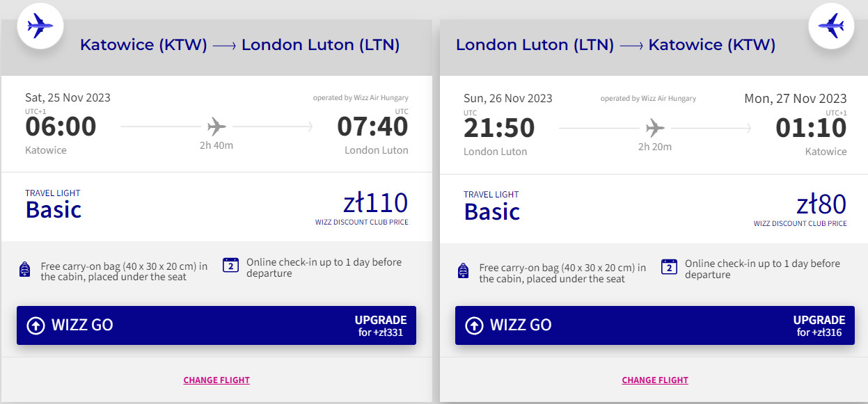
Task: Click the carry-on bag icon in outbound card
Action: coord(25,270)
